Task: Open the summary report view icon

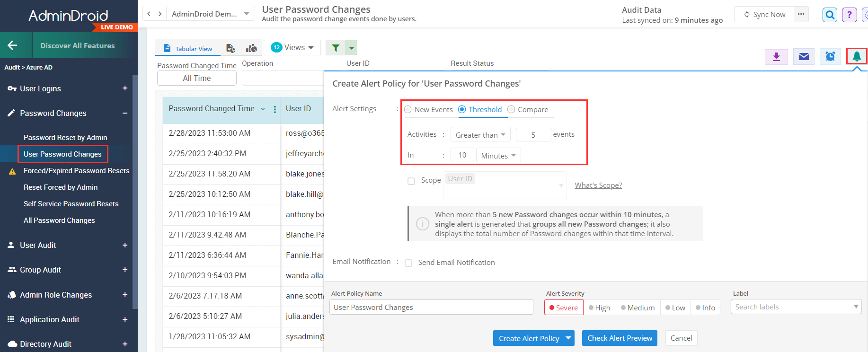Action: (230, 48)
